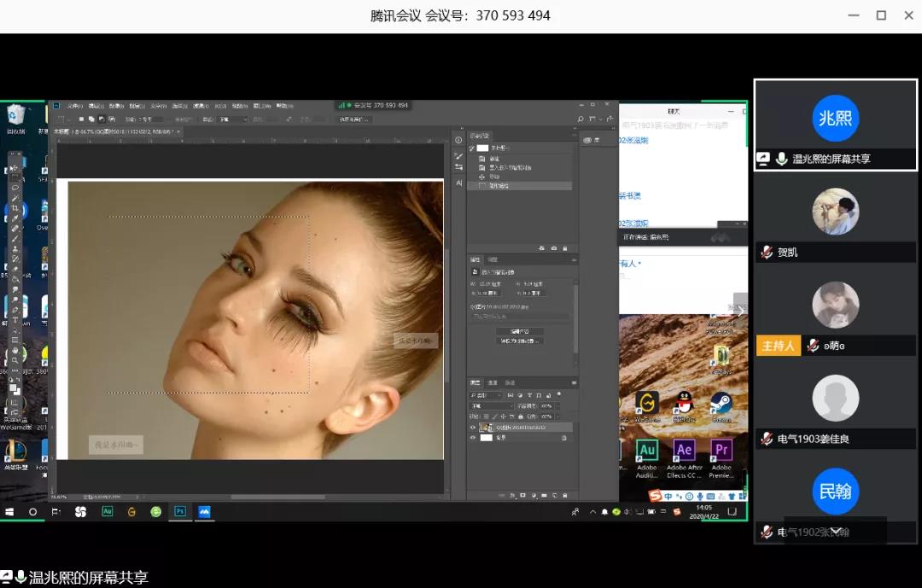Open the layer kind filter dropdown
Viewport: 922px width, 588px height.
[x=488, y=396]
